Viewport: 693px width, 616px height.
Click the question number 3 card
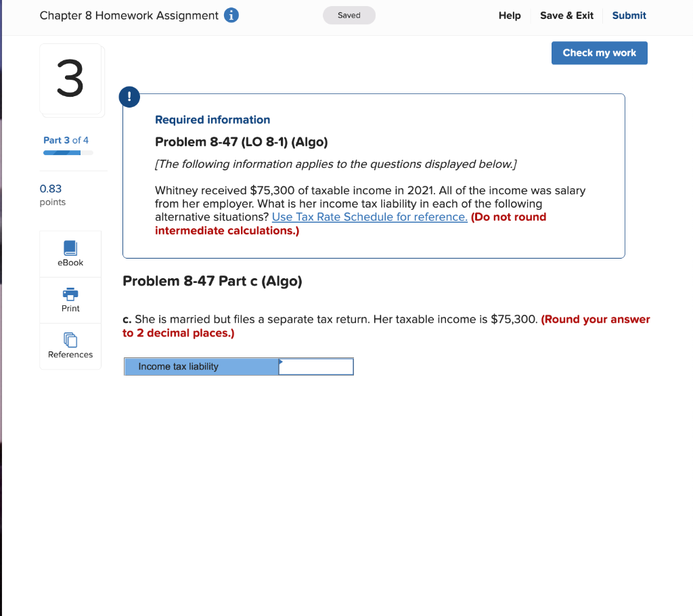tap(70, 79)
